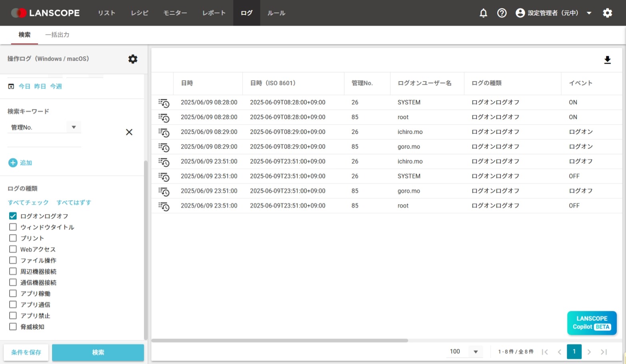
Task: Open the ルール menu
Action: (276, 13)
